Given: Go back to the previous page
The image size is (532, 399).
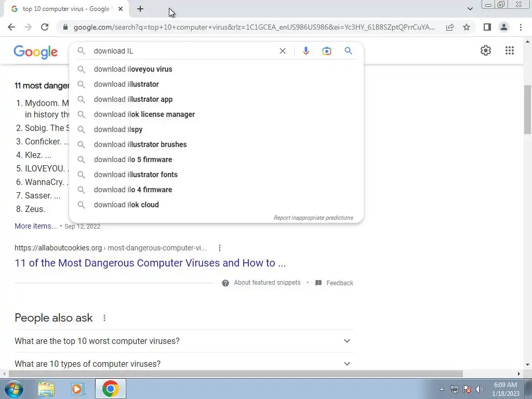Looking at the screenshot, I should click(x=11, y=27).
